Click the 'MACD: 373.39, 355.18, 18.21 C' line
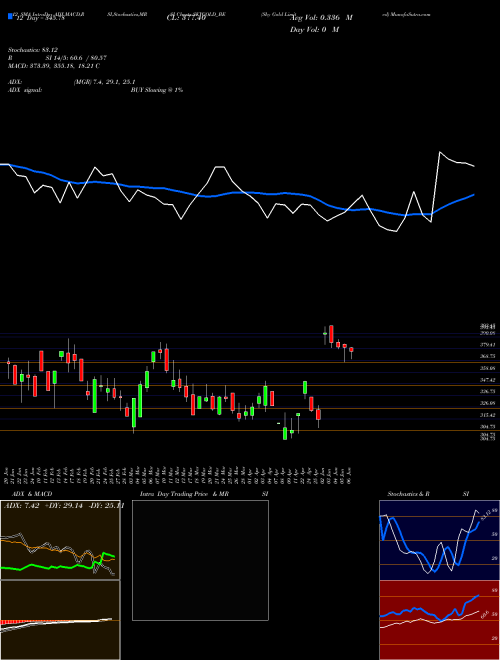The height and width of the screenshot is (660, 500). pos(54,66)
